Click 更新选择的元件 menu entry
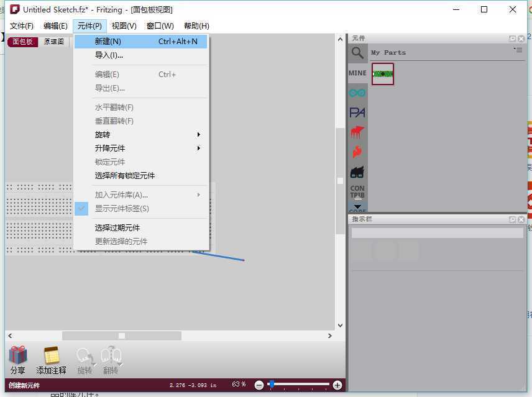Screen dimensions: 532x397 (x=140, y=242)
